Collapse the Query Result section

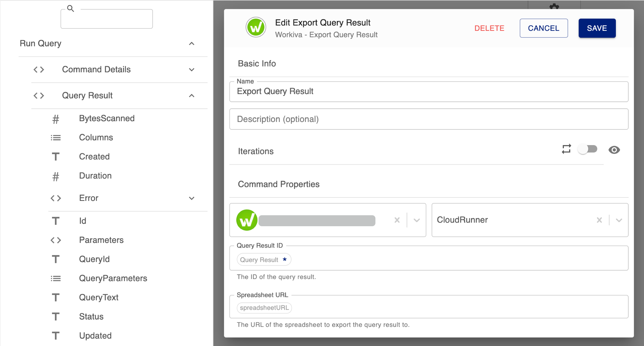pyautogui.click(x=192, y=96)
